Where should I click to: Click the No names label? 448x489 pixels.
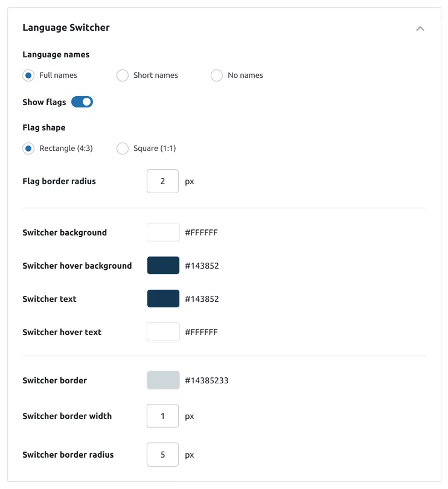(x=245, y=75)
